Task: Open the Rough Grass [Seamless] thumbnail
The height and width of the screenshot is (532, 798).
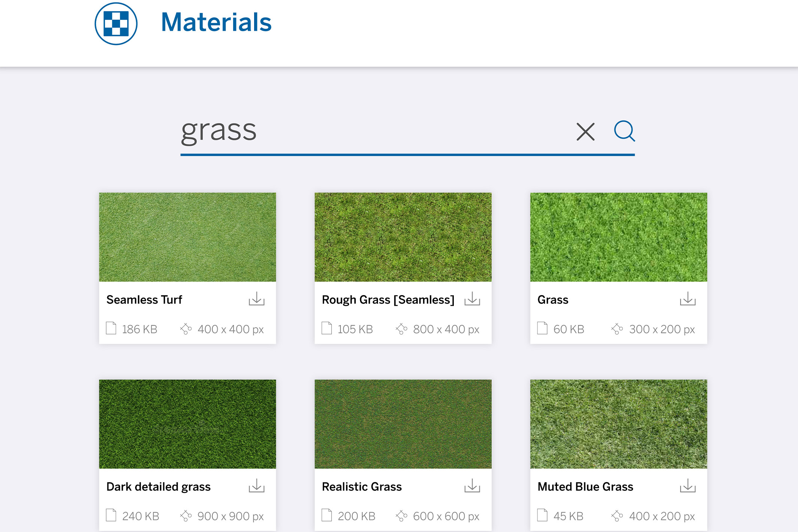Action: [x=403, y=237]
